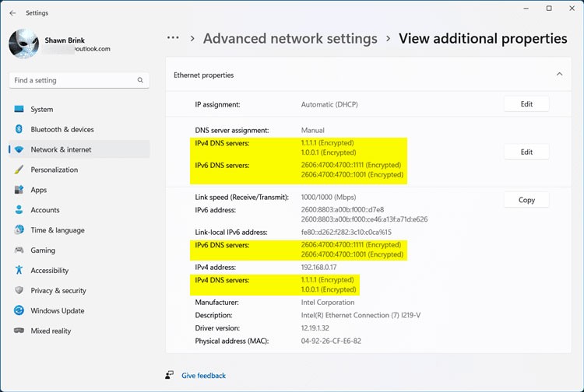Click the System icon in sidebar
584x392 pixels.
click(19, 110)
